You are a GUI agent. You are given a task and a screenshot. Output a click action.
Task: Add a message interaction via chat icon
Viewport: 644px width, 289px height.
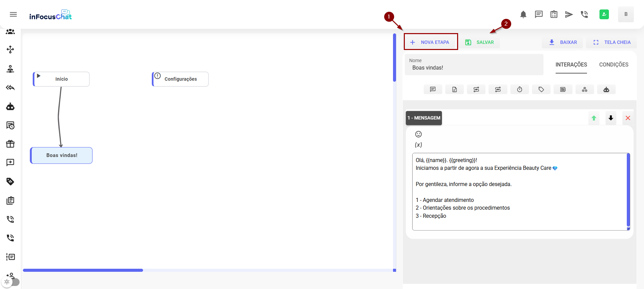(x=433, y=89)
